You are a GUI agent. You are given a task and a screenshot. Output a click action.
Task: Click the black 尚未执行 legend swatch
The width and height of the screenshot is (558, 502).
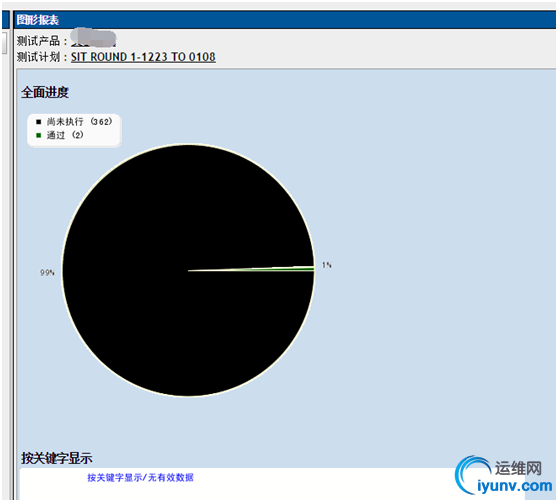39,122
